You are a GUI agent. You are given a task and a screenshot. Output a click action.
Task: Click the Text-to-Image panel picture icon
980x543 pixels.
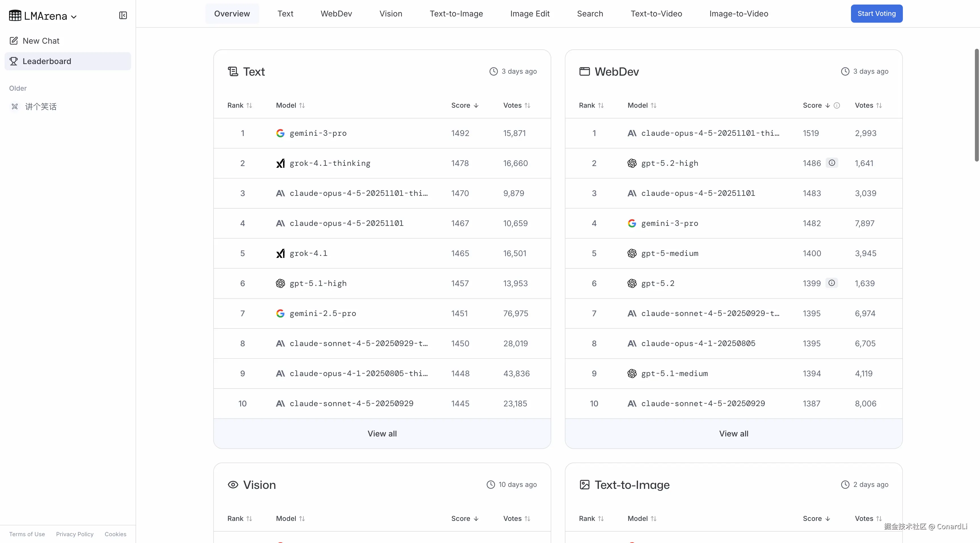(585, 485)
